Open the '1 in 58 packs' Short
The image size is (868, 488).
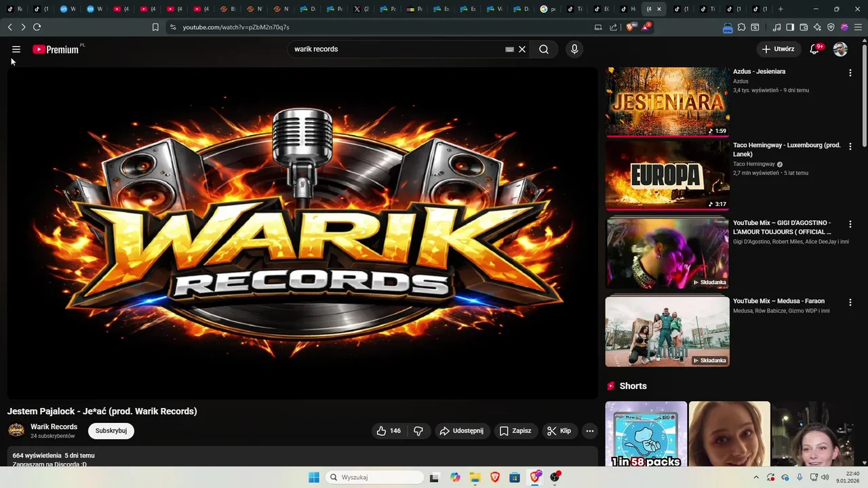(x=646, y=434)
